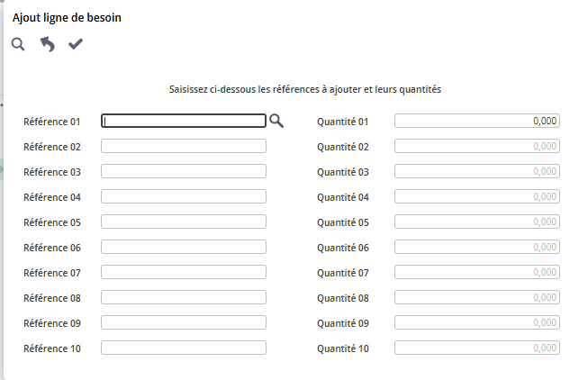588x380 pixels.
Task: Focus the Quantité 08 number field
Action: tap(477, 297)
